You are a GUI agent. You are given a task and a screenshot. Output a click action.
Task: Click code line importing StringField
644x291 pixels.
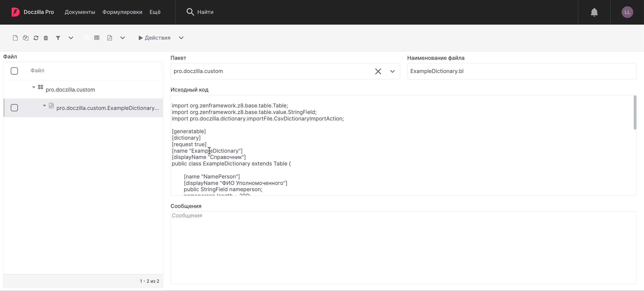[x=244, y=112]
